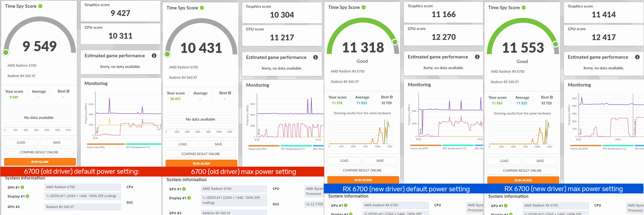Viewport: 644px width, 215px height.
Task: Click the Graphics score value 9 427
Action: pyautogui.click(x=121, y=13)
